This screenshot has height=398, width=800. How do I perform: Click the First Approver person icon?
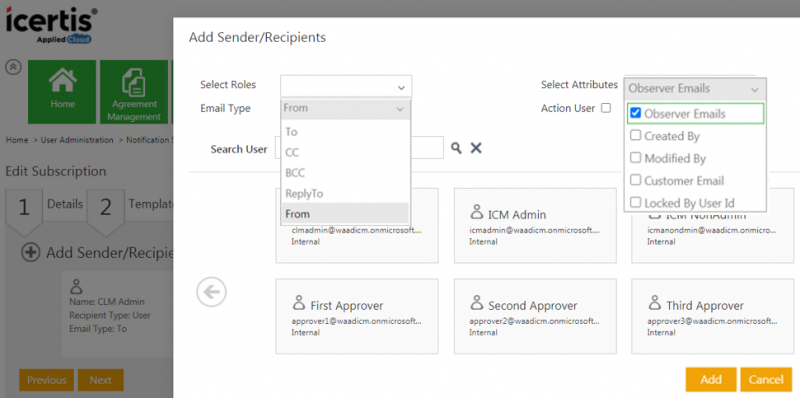coord(298,303)
